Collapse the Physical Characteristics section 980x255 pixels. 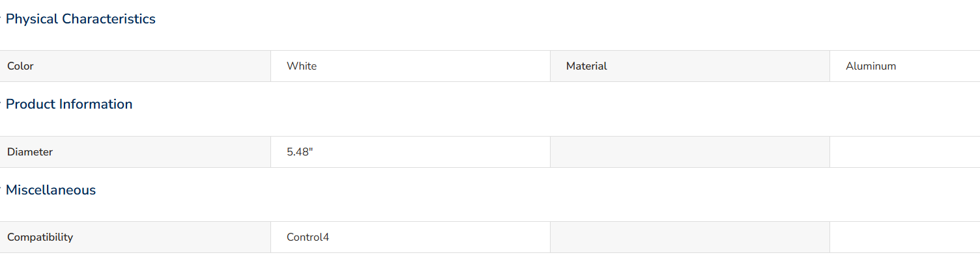pyautogui.click(x=81, y=20)
